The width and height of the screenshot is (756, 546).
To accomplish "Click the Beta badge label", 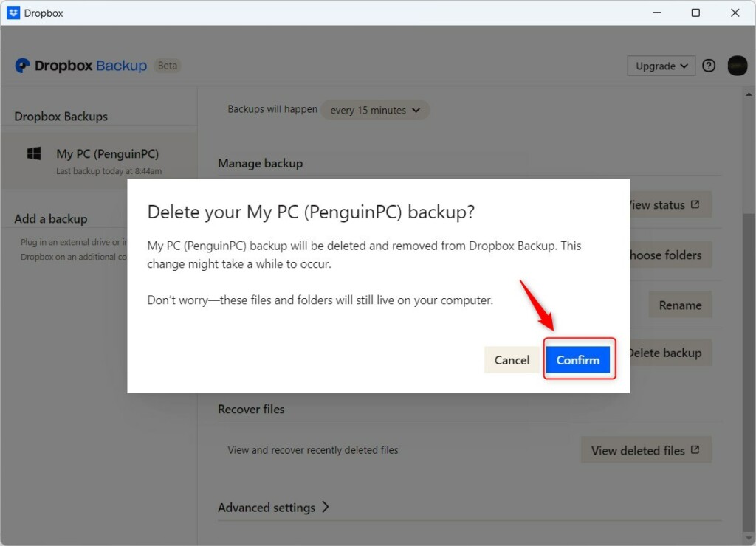I will click(168, 66).
